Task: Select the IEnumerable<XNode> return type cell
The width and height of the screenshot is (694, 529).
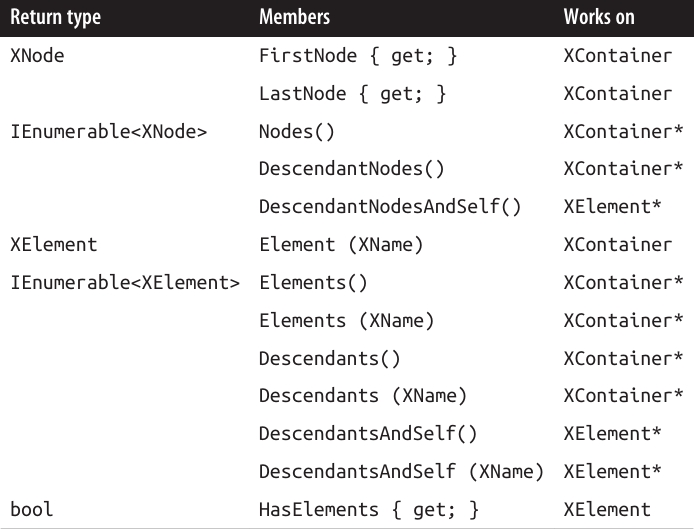Action: point(108,132)
